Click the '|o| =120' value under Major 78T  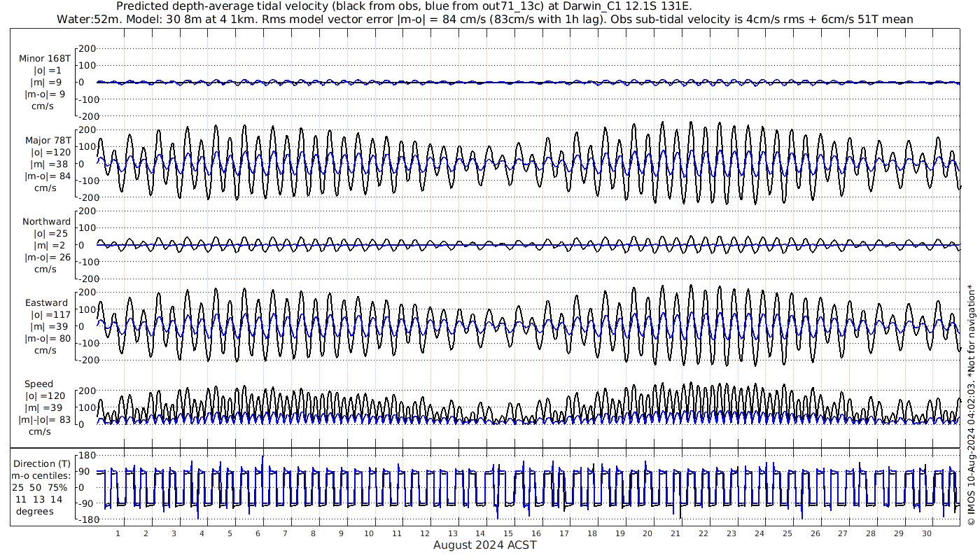coord(51,152)
